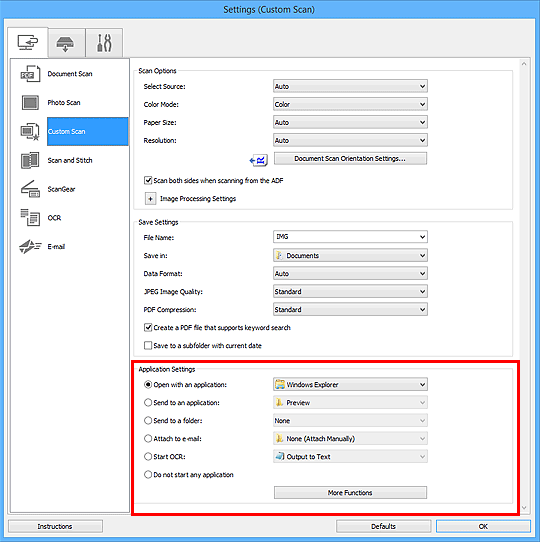The image size is (540, 542).
Task: Click the scrollbar down arrow
Action: [524, 507]
